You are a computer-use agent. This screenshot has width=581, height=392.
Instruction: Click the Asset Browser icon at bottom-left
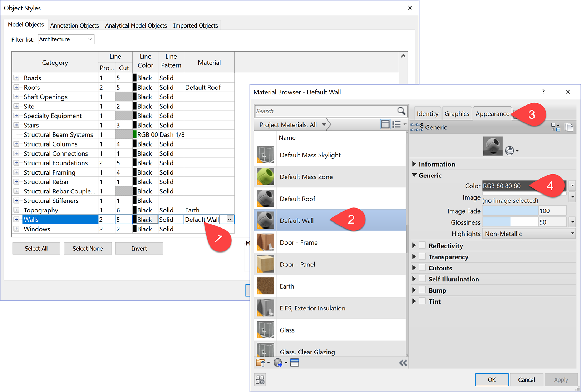pyautogui.click(x=260, y=379)
